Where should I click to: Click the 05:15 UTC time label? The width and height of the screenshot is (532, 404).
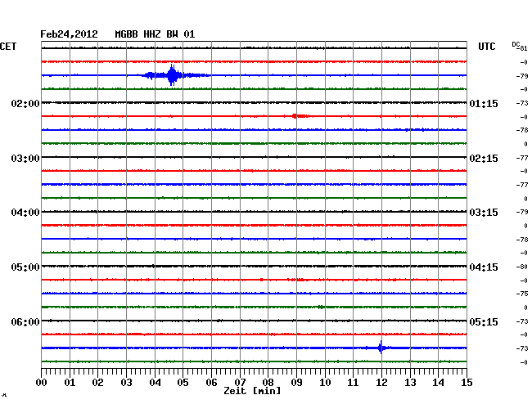tap(484, 321)
